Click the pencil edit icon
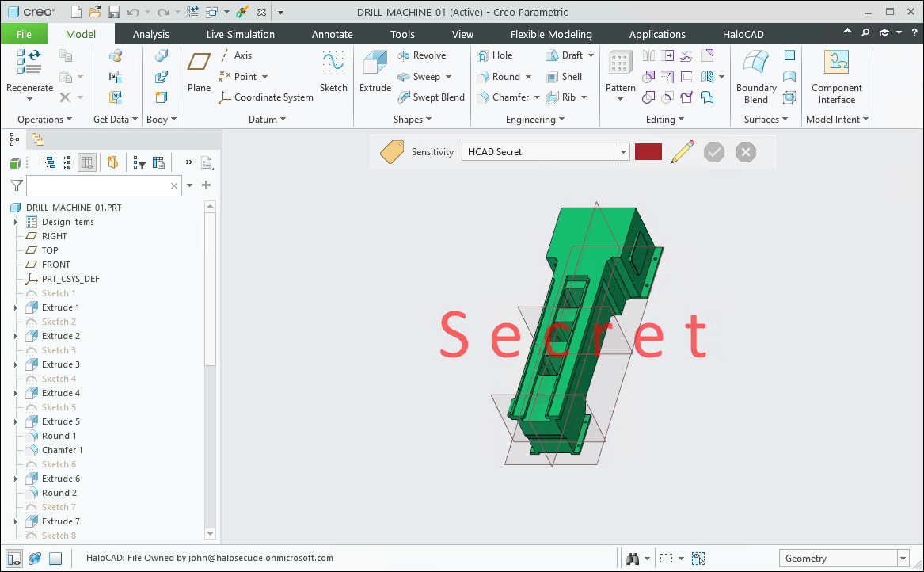 point(682,152)
